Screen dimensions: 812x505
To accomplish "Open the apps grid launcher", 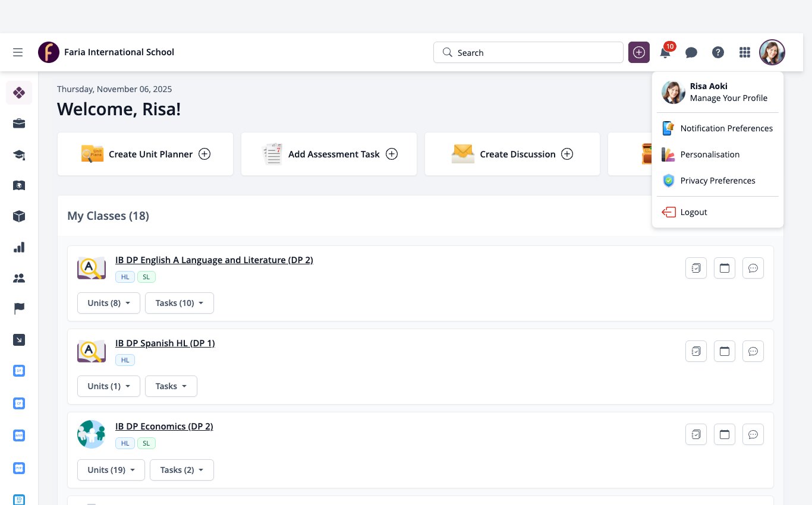I will (x=745, y=52).
